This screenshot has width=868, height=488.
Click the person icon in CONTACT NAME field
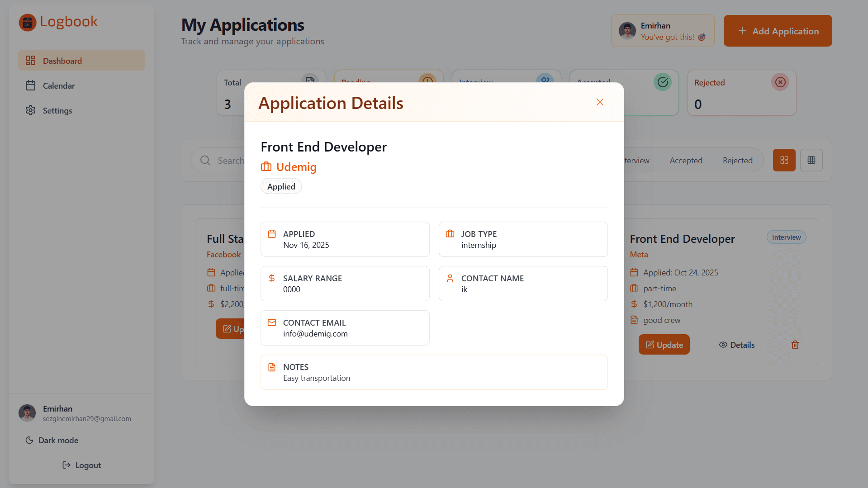click(450, 278)
